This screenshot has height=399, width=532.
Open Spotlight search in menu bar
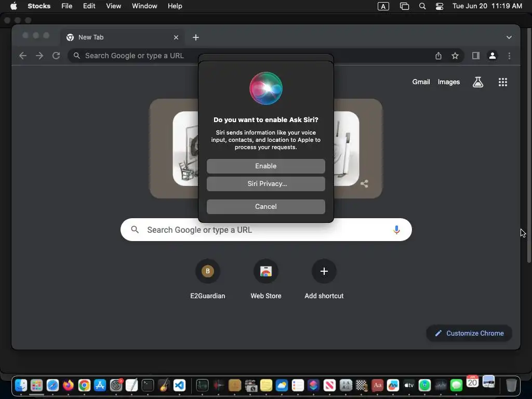click(422, 6)
